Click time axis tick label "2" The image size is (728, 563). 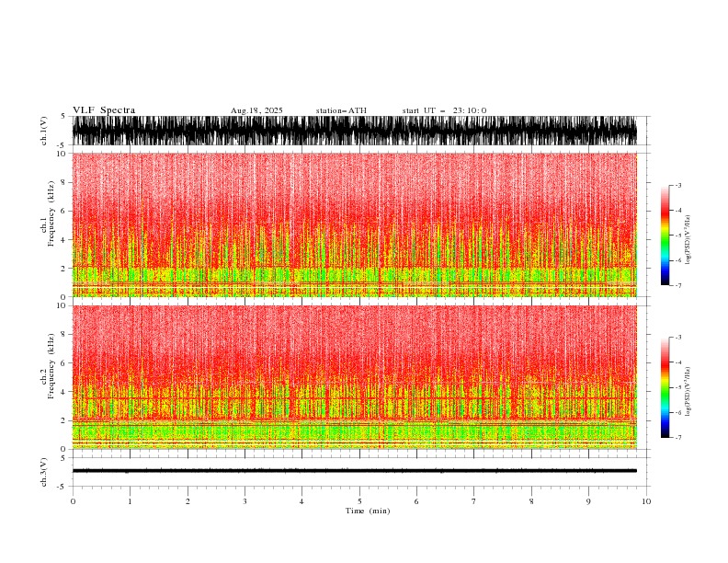tap(188, 501)
